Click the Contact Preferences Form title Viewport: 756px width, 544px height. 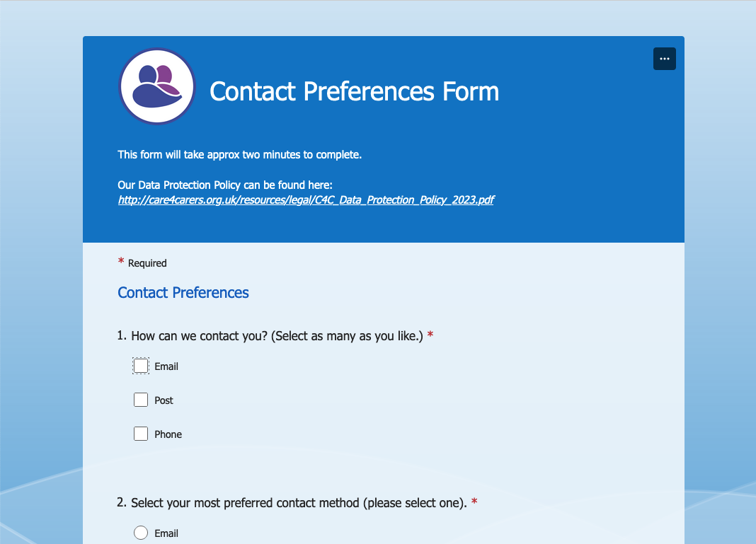point(355,91)
